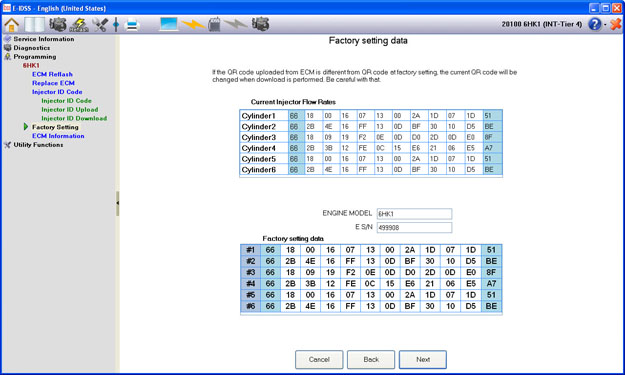The height and width of the screenshot is (375, 625).
Task: Click the gray lightning connection icon
Action: (236, 24)
